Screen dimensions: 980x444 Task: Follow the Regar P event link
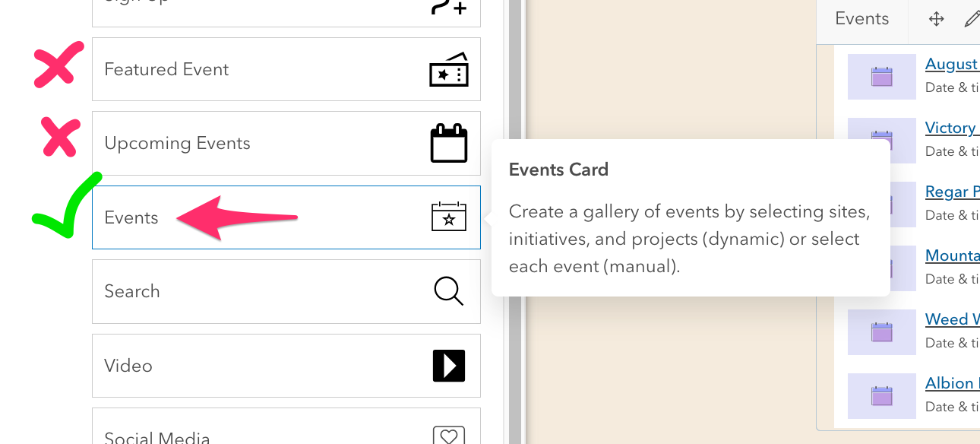tap(952, 192)
